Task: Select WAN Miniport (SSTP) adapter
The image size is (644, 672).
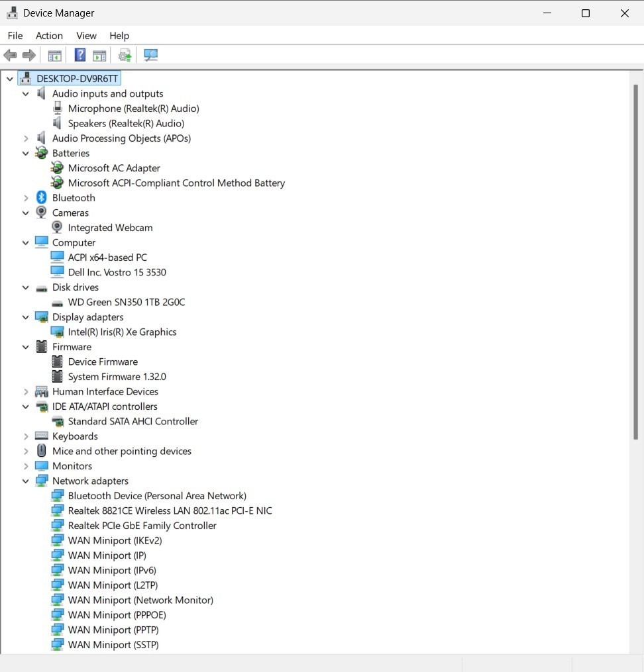Action: point(113,645)
